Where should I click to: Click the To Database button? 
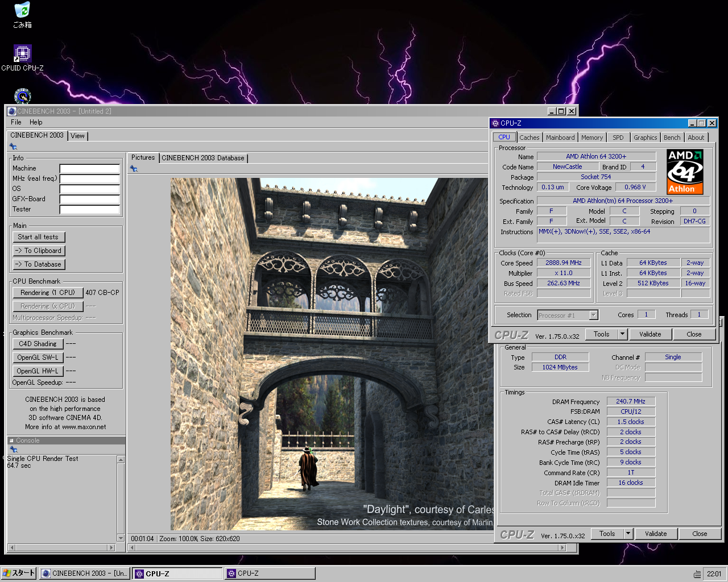pos(39,264)
